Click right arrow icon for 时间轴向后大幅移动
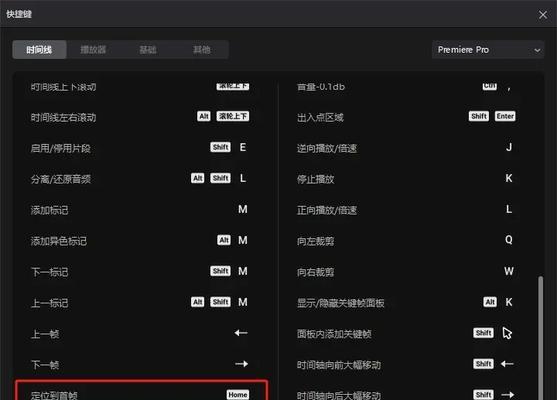This screenshot has width=557, height=400. point(508,394)
